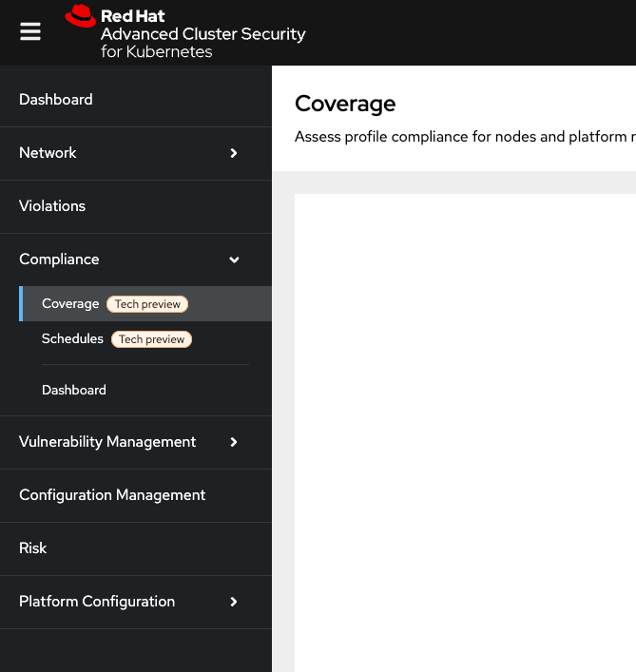This screenshot has width=636, height=672.
Task: Click the Coverage page heading
Action: [345, 104]
